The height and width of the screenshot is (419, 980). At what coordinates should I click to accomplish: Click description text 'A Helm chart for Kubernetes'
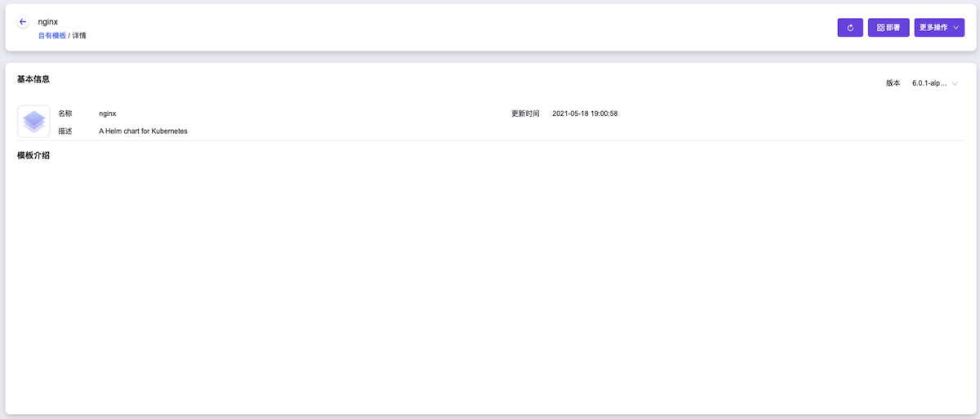click(x=143, y=131)
